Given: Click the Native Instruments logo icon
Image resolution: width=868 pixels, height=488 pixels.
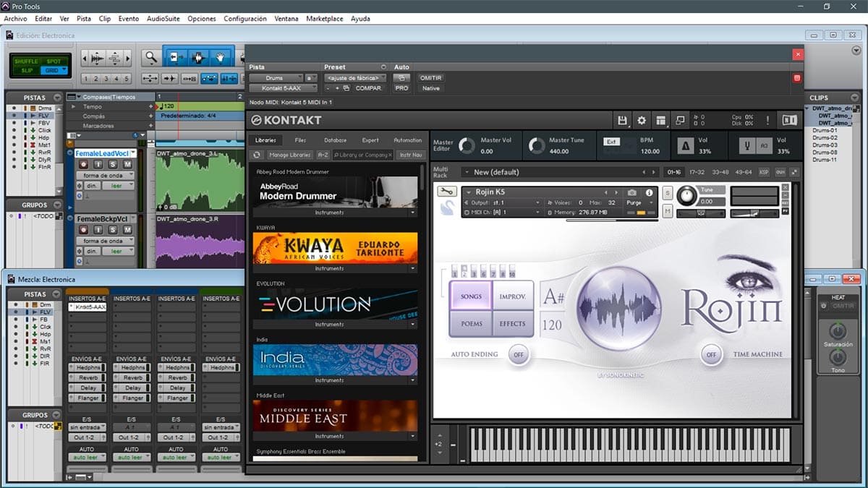Looking at the screenshot, I should coord(789,120).
